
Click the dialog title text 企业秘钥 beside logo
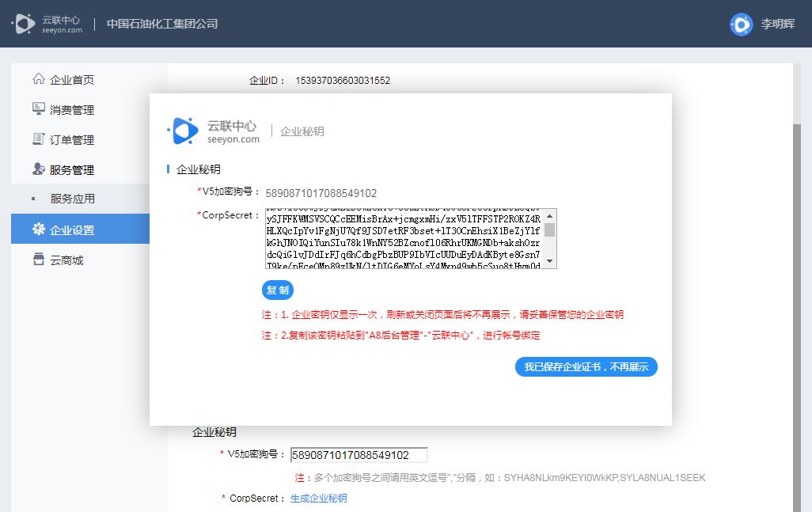coord(302,131)
